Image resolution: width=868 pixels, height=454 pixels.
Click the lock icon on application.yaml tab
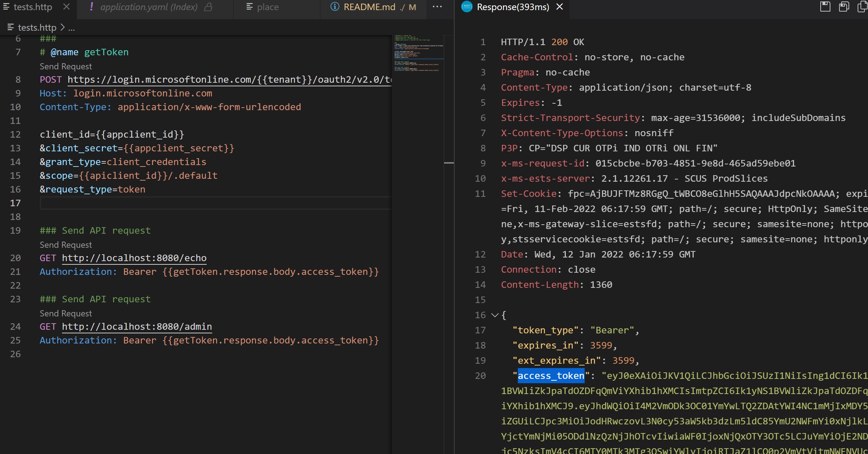pyautogui.click(x=208, y=7)
